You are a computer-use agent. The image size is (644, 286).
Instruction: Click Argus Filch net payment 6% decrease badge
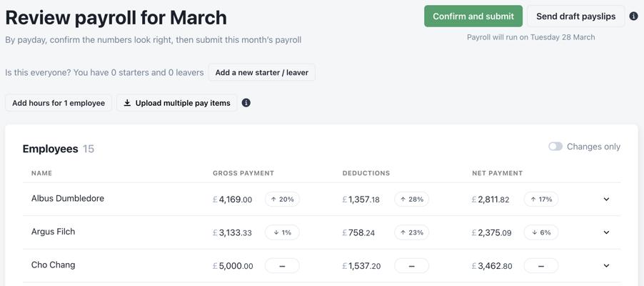point(541,232)
